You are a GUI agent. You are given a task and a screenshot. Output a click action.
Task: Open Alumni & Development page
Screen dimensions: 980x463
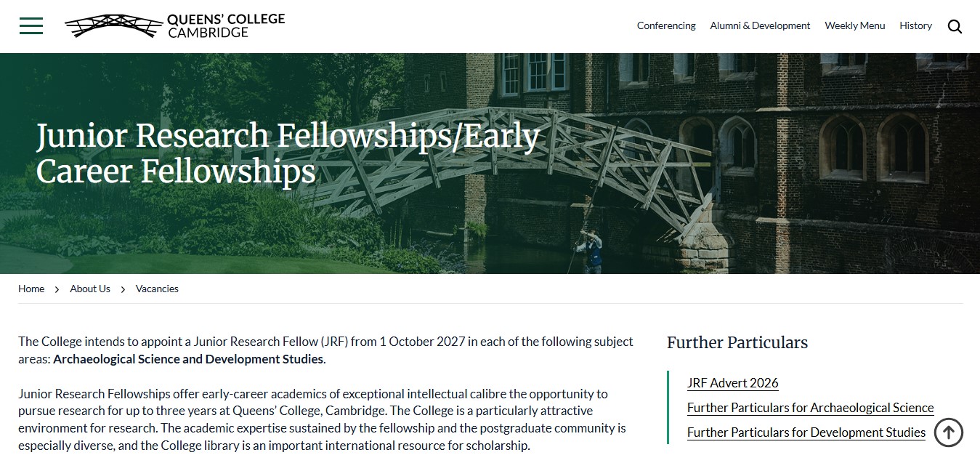click(x=760, y=25)
